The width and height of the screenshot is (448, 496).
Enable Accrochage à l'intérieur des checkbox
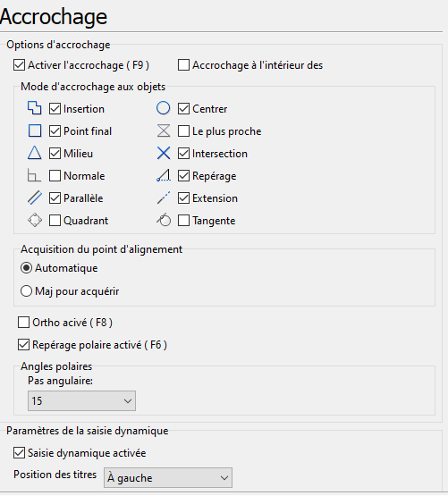coord(183,65)
